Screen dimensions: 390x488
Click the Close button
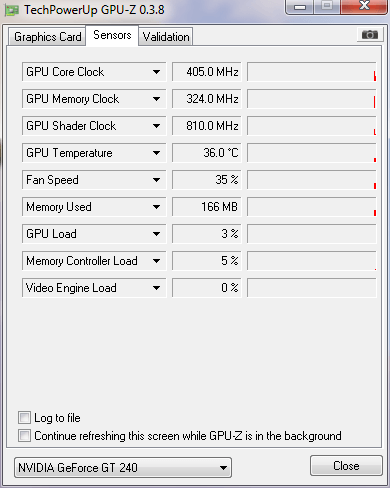point(346,466)
